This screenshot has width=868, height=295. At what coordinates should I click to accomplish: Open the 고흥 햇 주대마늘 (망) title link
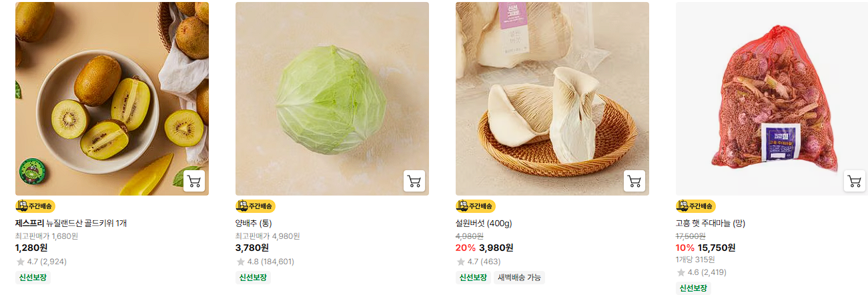coord(711,223)
